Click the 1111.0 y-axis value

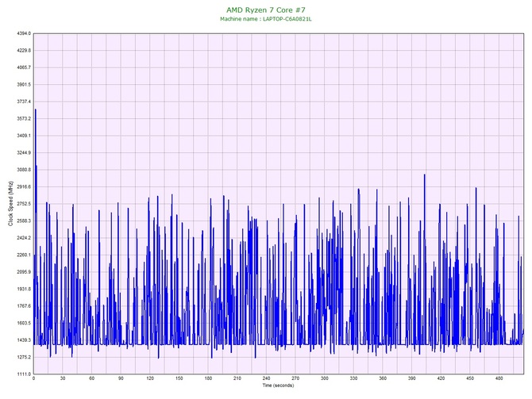pyautogui.click(x=24, y=374)
